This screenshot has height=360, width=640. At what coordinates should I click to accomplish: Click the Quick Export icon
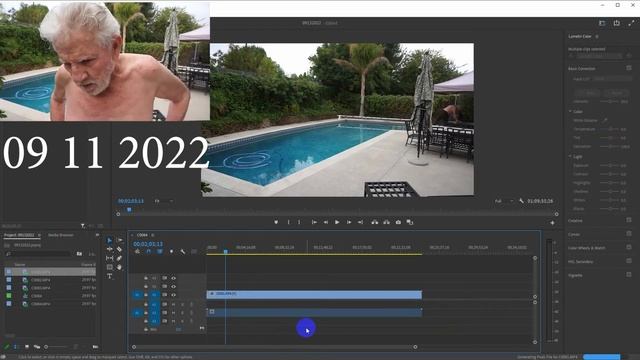pos(616,23)
